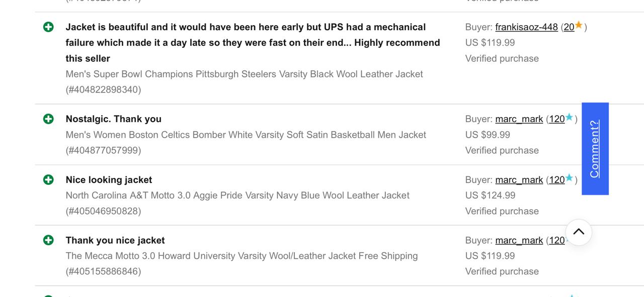Expand the review starting 'Jacket is beautiful'

(x=48, y=27)
